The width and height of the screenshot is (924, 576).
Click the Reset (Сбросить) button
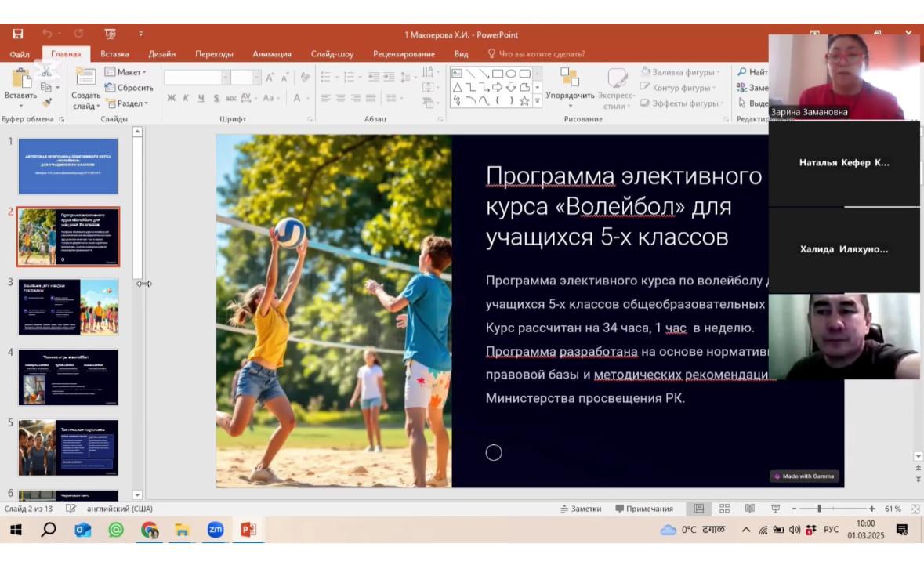point(129,88)
